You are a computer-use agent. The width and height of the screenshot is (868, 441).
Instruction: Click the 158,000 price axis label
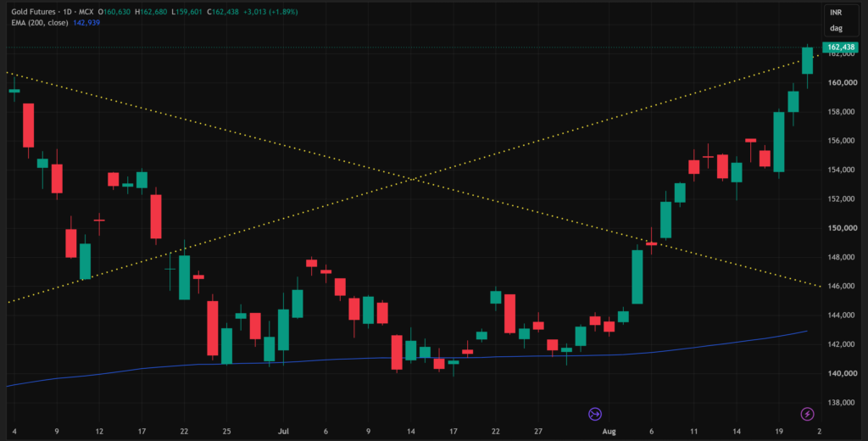tap(842, 112)
